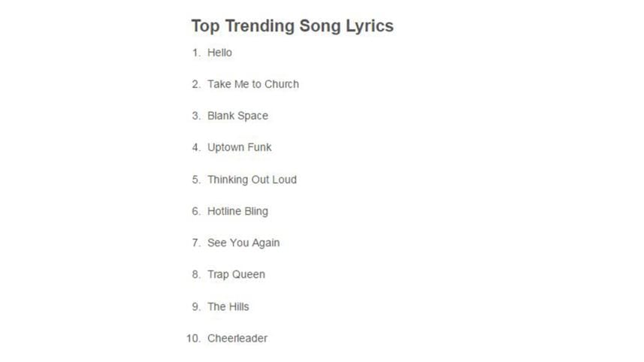This screenshot has height=362, width=644.
Task: Open the Take Me to Church lyrics
Action: pyautogui.click(x=252, y=84)
